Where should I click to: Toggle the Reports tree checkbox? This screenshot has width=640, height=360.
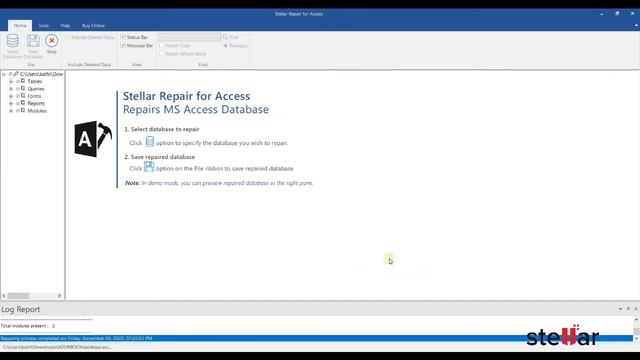tap(18, 103)
